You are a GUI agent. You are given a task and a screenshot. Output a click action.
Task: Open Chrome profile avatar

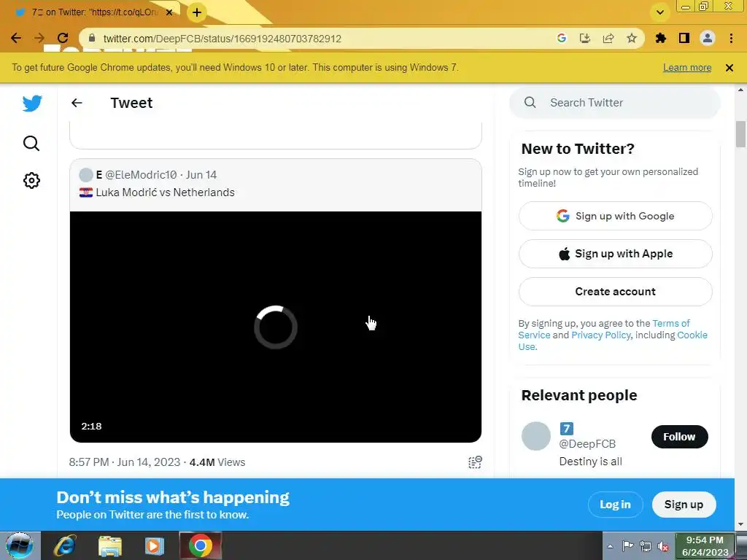[708, 38]
